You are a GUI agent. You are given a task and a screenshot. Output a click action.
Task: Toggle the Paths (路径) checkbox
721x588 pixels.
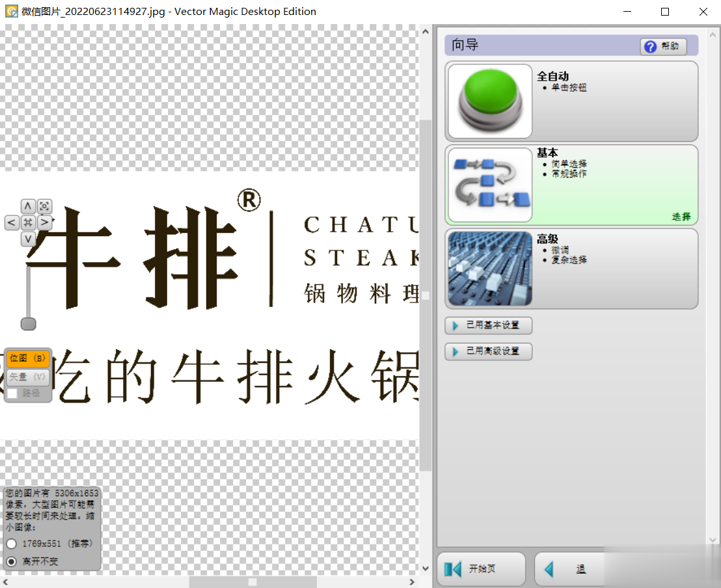(x=12, y=393)
